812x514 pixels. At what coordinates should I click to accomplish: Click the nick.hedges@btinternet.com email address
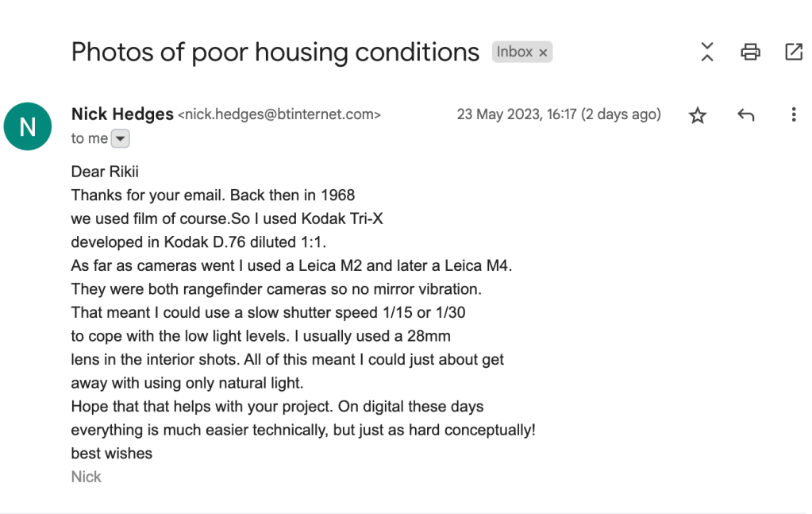point(279,115)
